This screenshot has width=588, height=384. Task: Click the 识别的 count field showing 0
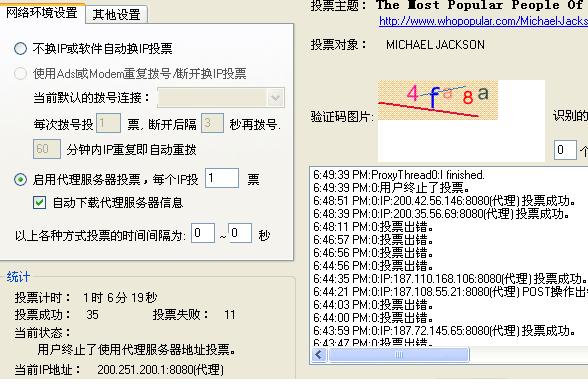pyautogui.click(x=565, y=150)
